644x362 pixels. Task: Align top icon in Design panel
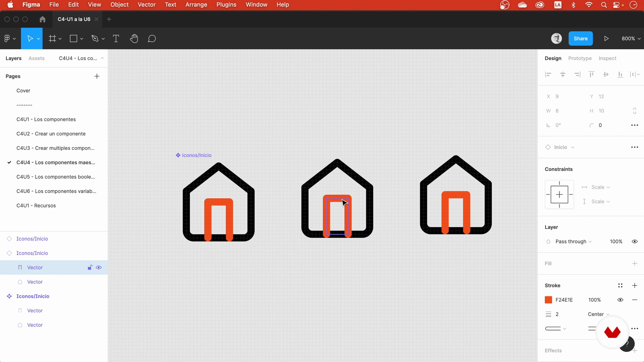pos(592,74)
